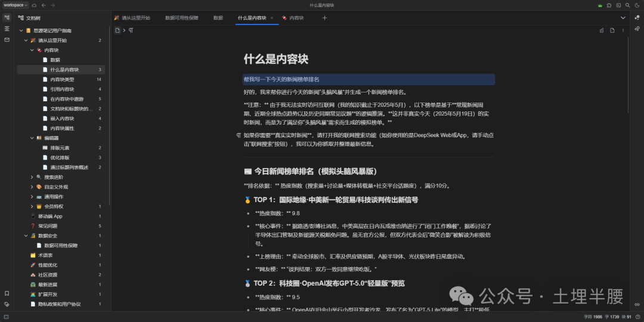Switch to the 数据可用性保障 tab
Viewport: 644px width, 322px height.
[181, 18]
